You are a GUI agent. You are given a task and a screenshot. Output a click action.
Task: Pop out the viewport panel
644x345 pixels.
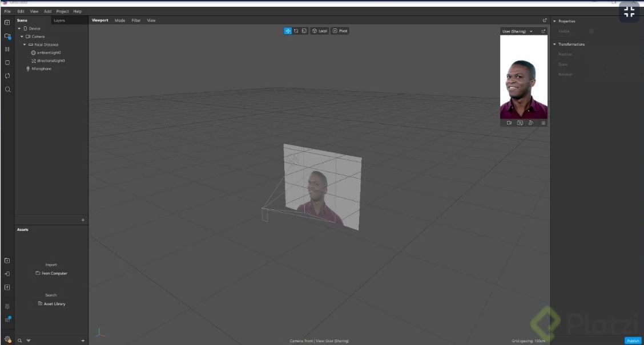point(545,20)
